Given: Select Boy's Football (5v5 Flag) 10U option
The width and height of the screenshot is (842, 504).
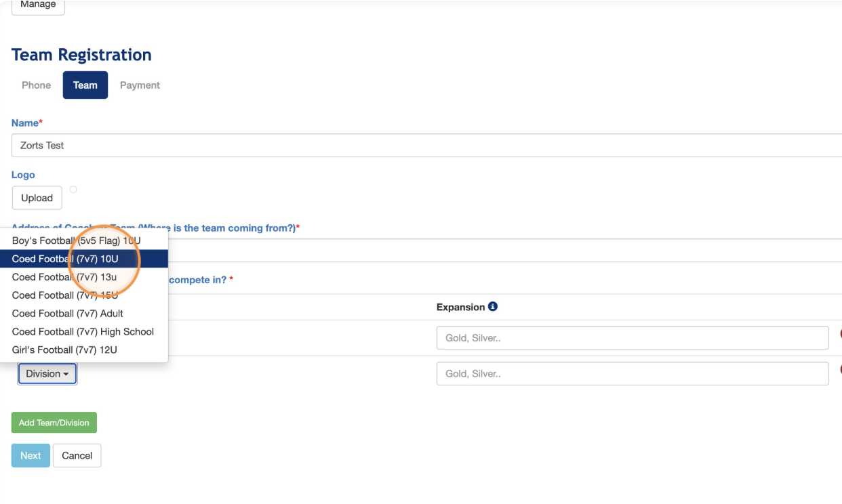Looking at the screenshot, I should 76,240.
